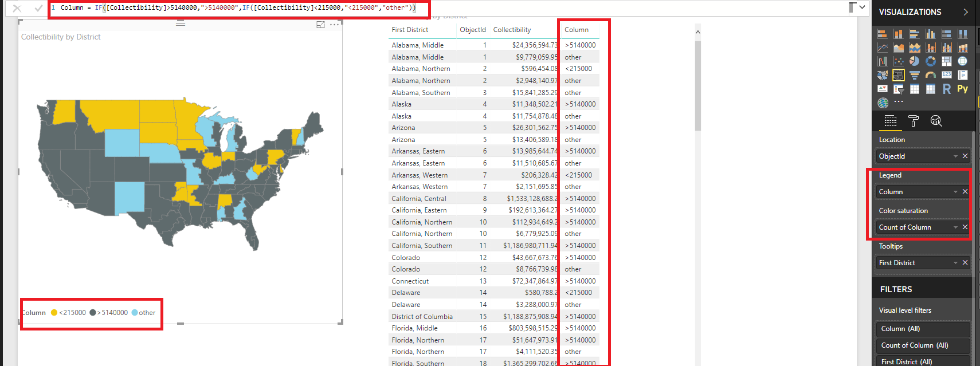Image resolution: width=980 pixels, height=366 pixels.
Task: Click the yellow <215000 legend swatch
Action: [54, 313]
